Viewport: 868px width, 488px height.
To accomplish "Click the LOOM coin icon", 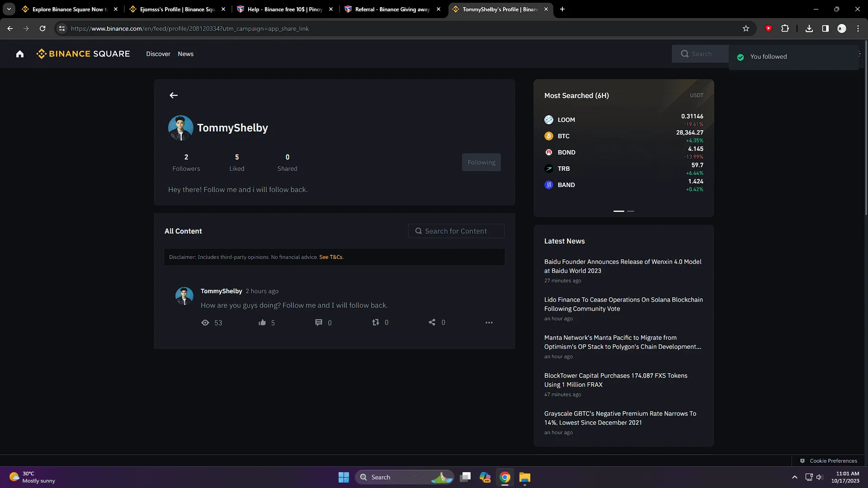I will 549,120.
